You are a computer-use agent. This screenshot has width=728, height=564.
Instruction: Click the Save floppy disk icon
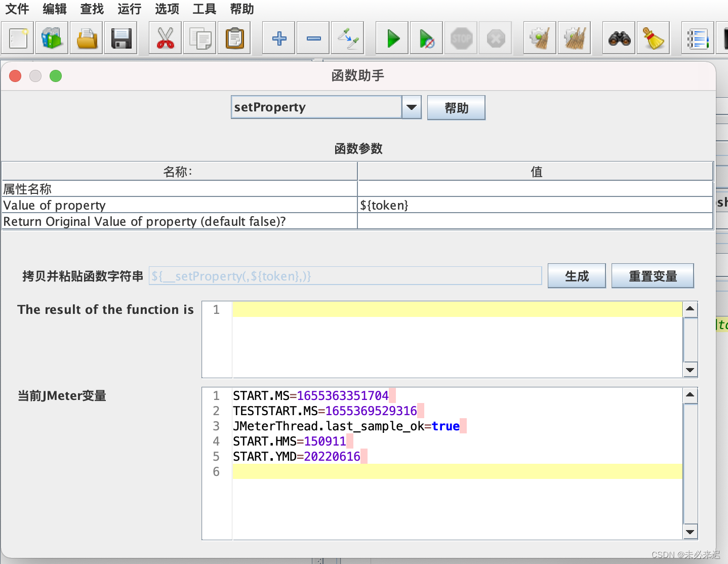(x=121, y=38)
